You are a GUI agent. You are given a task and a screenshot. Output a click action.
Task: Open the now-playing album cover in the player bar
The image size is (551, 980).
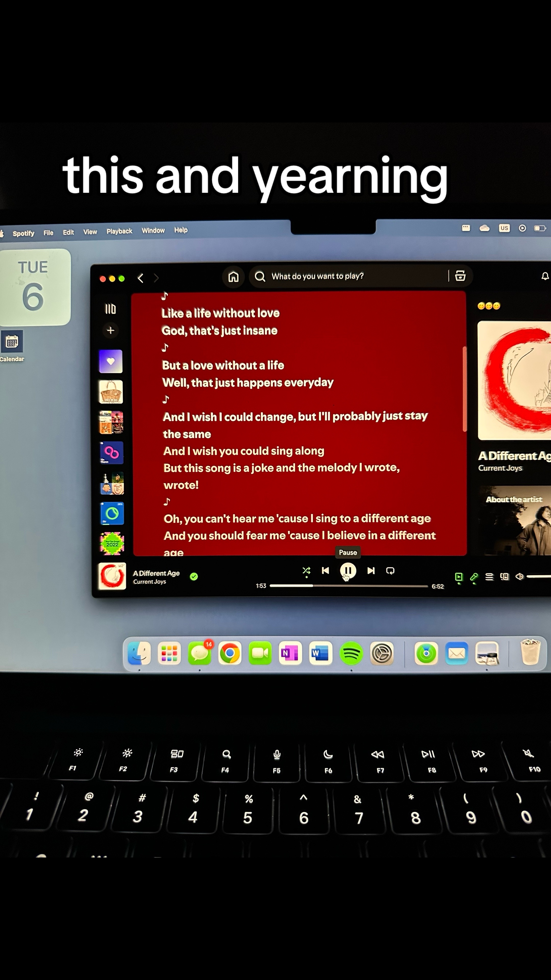click(112, 576)
